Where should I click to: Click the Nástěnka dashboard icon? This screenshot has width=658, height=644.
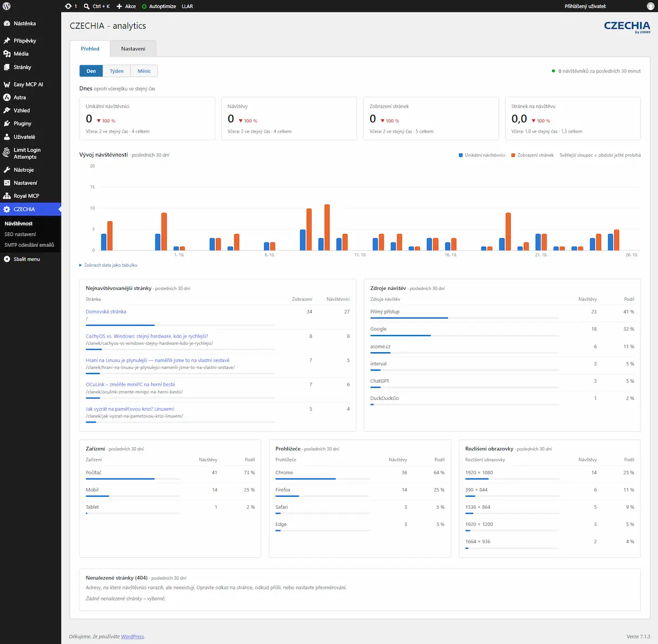7,24
